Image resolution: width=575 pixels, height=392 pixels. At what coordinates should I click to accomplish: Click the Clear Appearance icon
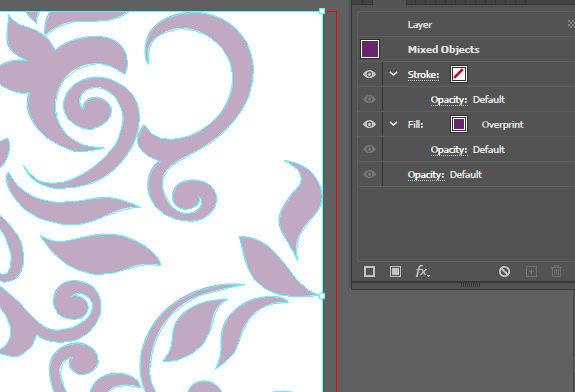(x=504, y=272)
